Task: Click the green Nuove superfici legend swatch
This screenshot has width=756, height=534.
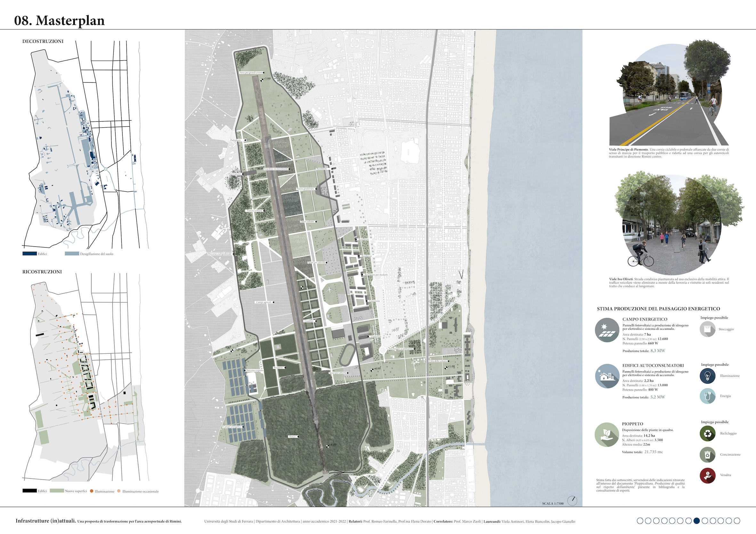Action: (57, 491)
